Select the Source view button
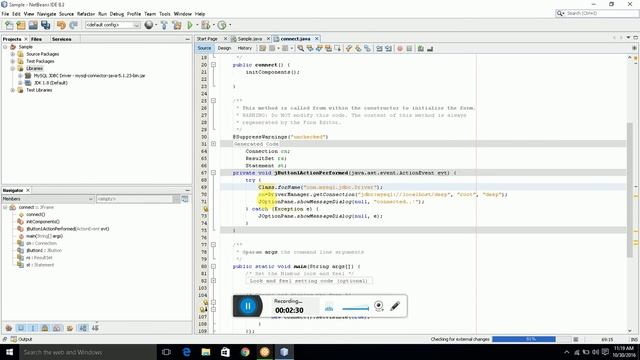The height and width of the screenshot is (360, 640). pyautogui.click(x=204, y=48)
